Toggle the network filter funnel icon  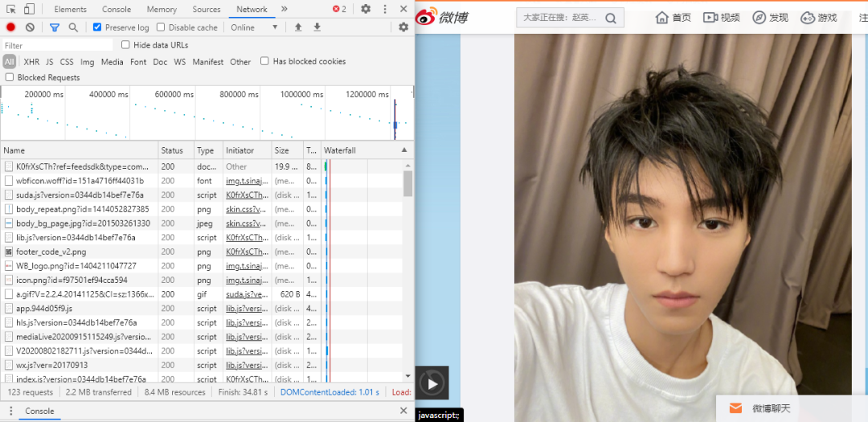pyautogui.click(x=55, y=27)
